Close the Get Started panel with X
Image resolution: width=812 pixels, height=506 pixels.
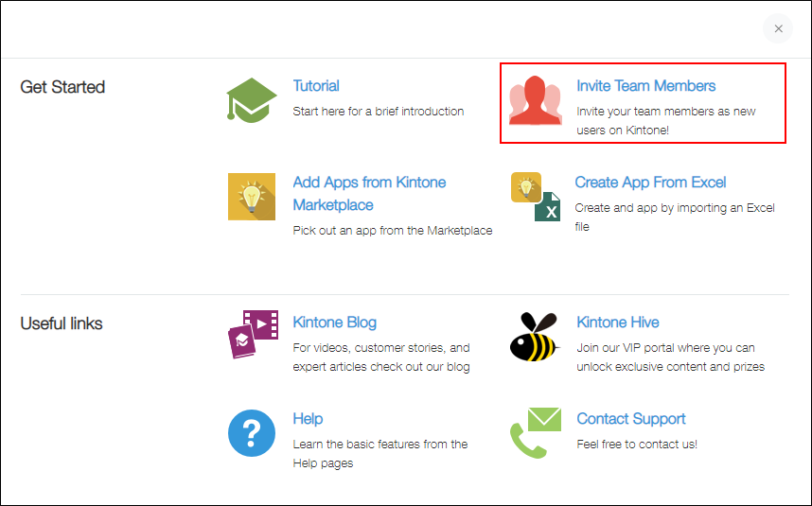778,28
